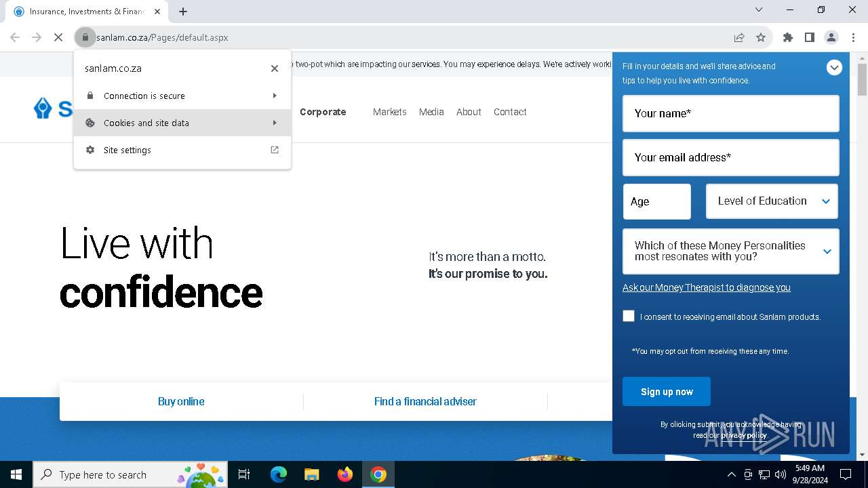
Task: Click Site settings external link icon
Action: [275, 150]
